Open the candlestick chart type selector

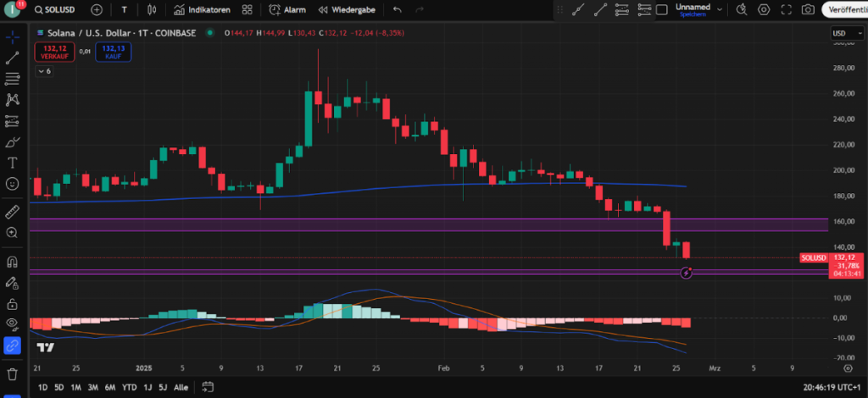(152, 10)
